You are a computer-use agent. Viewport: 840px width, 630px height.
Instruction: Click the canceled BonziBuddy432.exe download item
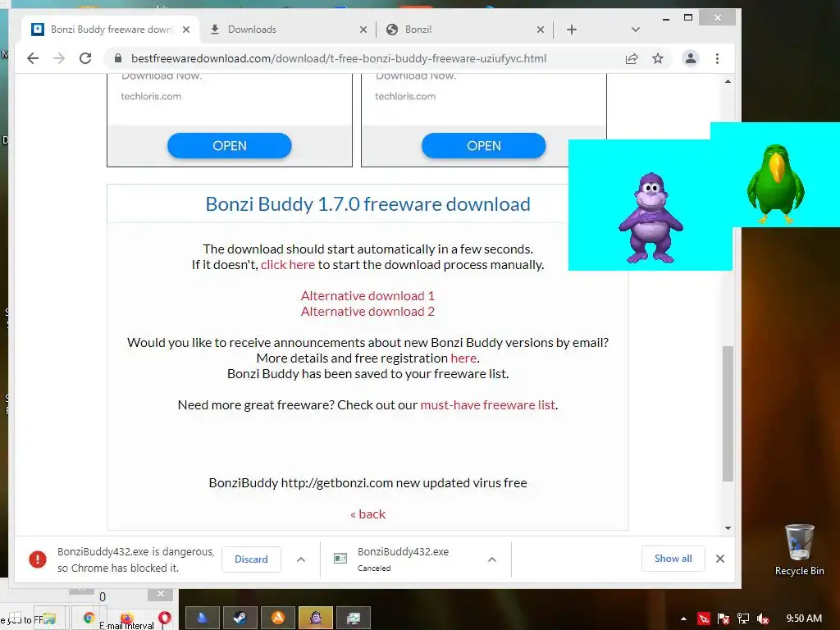point(403,559)
